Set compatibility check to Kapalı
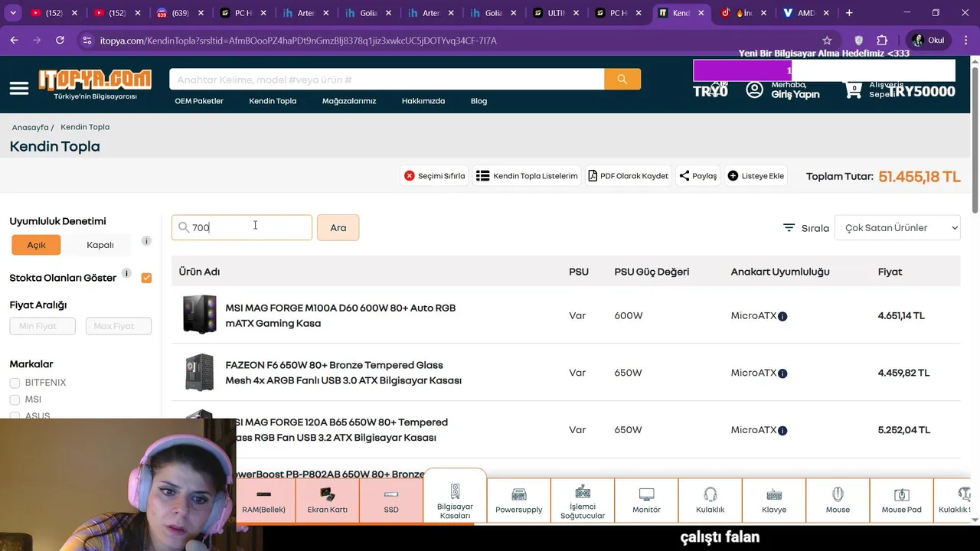The width and height of the screenshot is (980, 551). (100, 245)
